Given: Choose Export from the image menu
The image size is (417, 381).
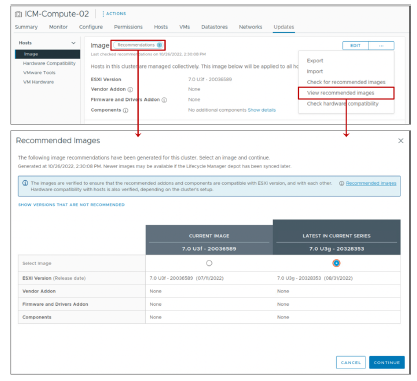Looking at the screenshot, I should pyautogui.click(x=315, y=61).
